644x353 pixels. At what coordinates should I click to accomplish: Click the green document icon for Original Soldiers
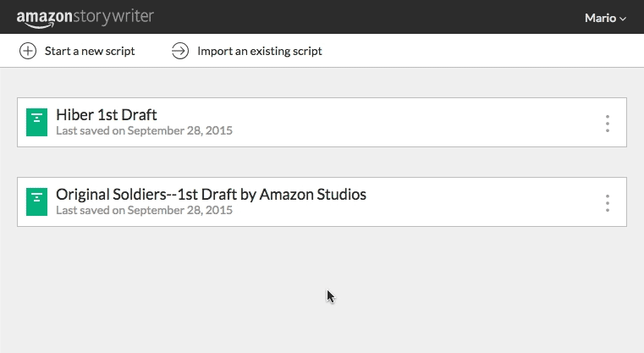tap(36, 201)
